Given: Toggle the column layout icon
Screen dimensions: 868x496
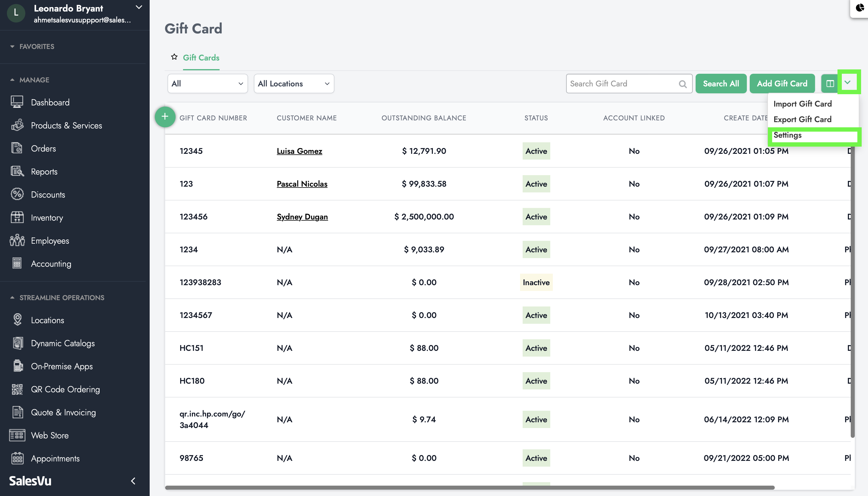Looking at the screenshot, I should pos(830,84).
